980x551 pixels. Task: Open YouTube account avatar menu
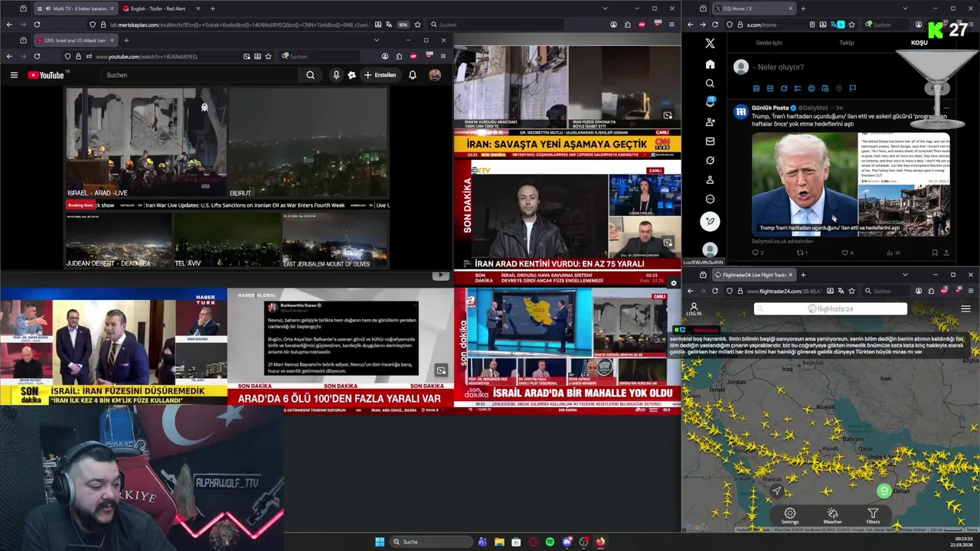[x=434, y=75]
